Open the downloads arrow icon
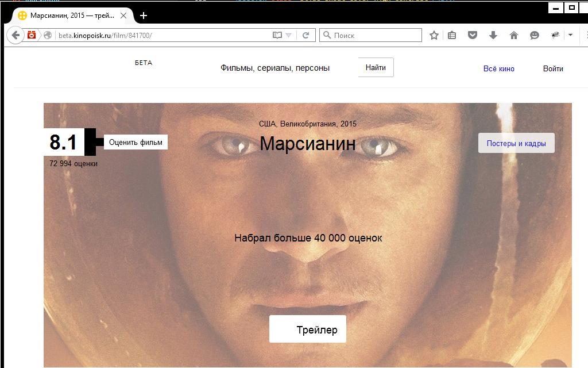This screenshot has height=368, width=588. point(493,35)
